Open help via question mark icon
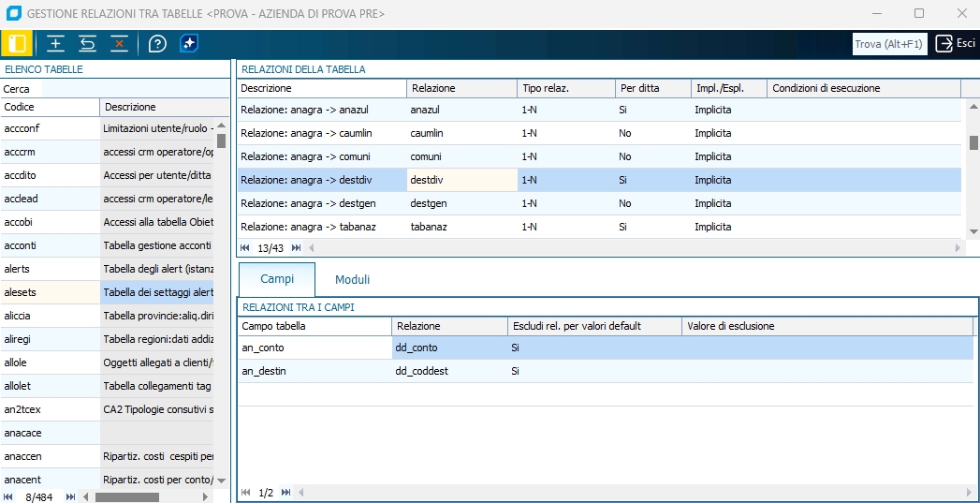Screen dimensions: 980x503 coord(157,44)
